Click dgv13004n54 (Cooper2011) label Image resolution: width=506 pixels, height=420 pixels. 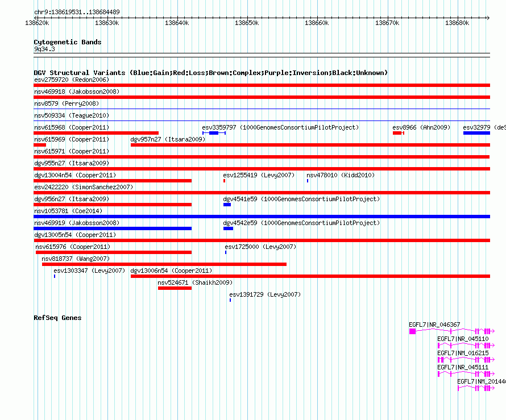pyautogui.click(x=75, y=175)
